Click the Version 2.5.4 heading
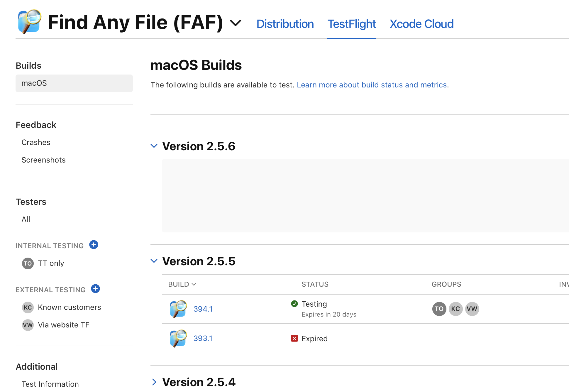The height and width of the screenshot is (392, 569). click(199, 382)
